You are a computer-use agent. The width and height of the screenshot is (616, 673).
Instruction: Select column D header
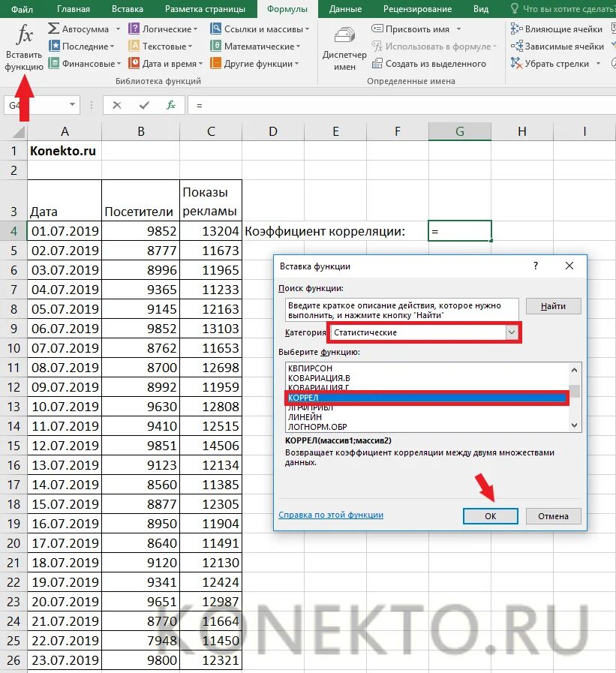(273, 131)
